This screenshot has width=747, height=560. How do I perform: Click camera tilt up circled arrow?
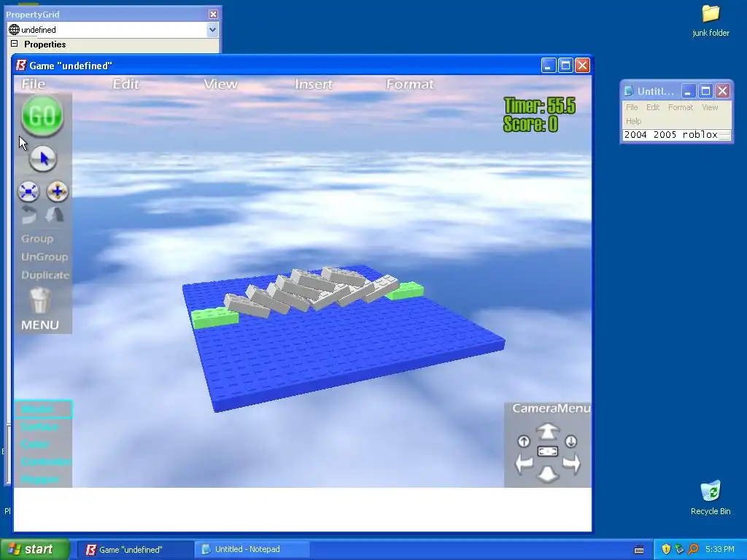click(524, 441)
